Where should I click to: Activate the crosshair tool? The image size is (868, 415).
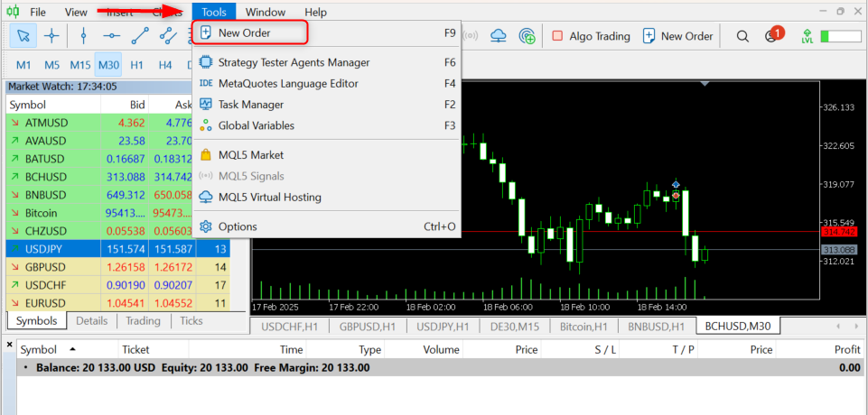(x=52, y=36)
